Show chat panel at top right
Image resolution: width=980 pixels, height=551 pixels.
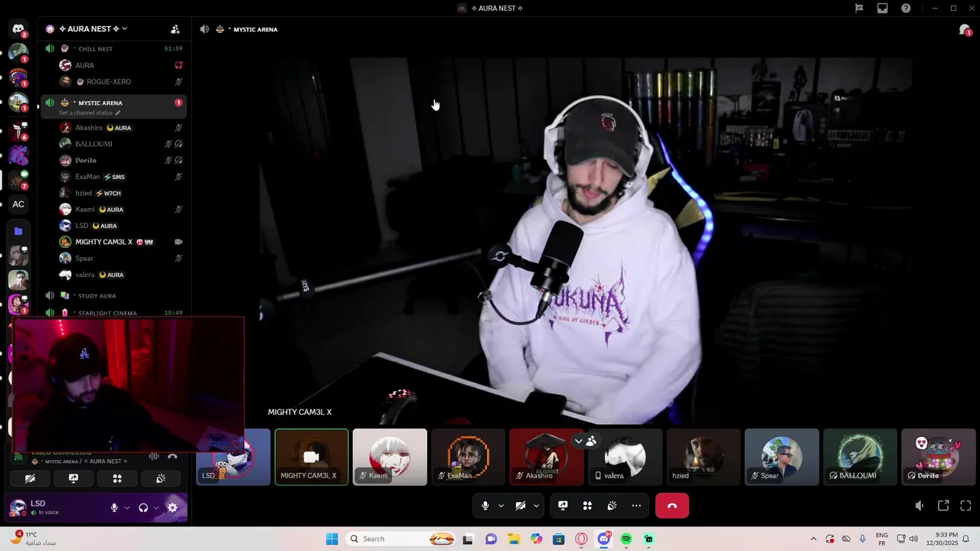[965, 29]
